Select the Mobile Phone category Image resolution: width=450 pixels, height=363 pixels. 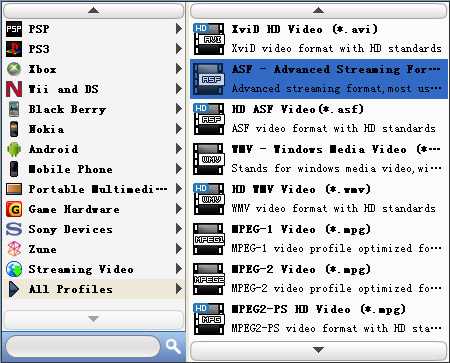(x=94, y=169)
